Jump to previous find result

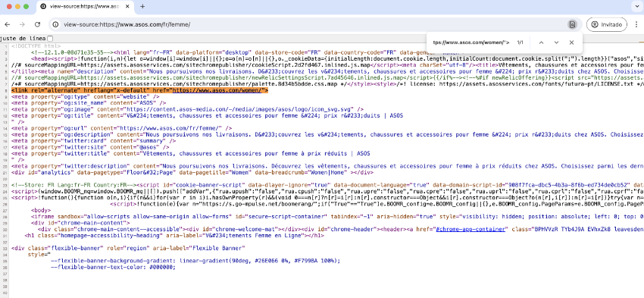click(541, 42)
